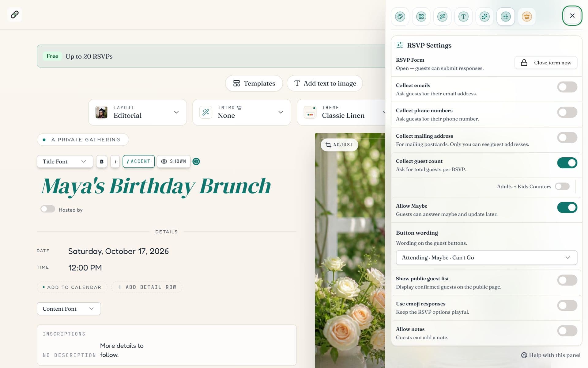This screenshot has width=588, height=368.
Task: Toggle the Accent title style
Action: [139, 161]
